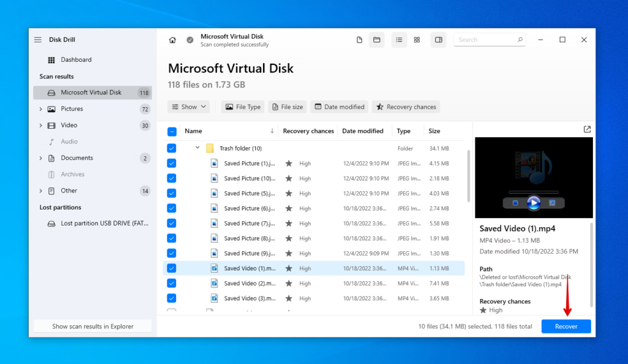Open the Show dropdown filter

[188, 107]
